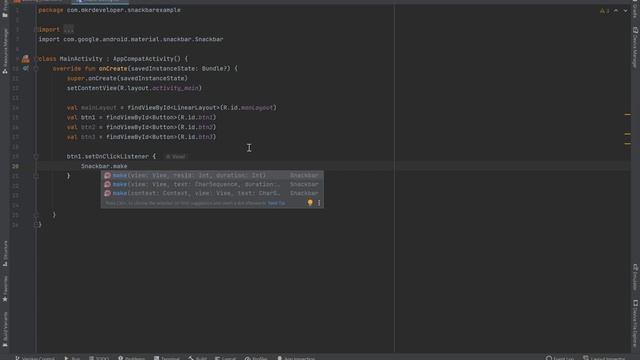Open the TODO tool window

[99, 358]
